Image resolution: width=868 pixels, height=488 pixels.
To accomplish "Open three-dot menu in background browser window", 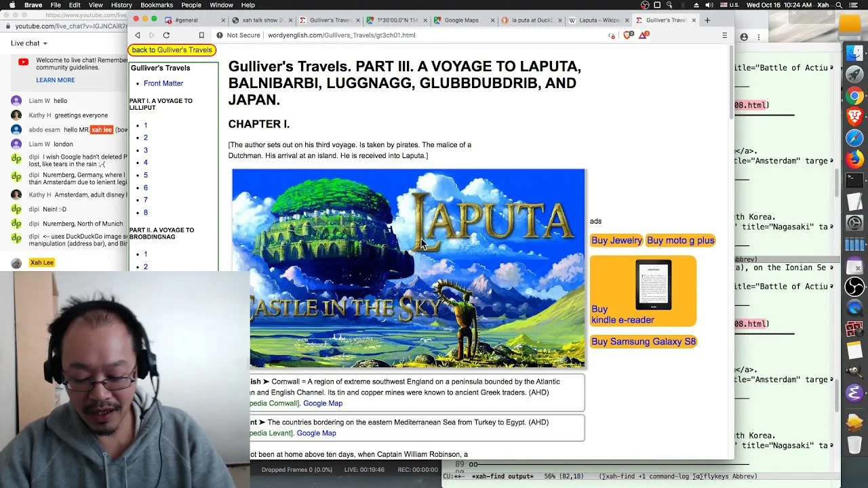I will pyautogui.click(x=759, y=37).
